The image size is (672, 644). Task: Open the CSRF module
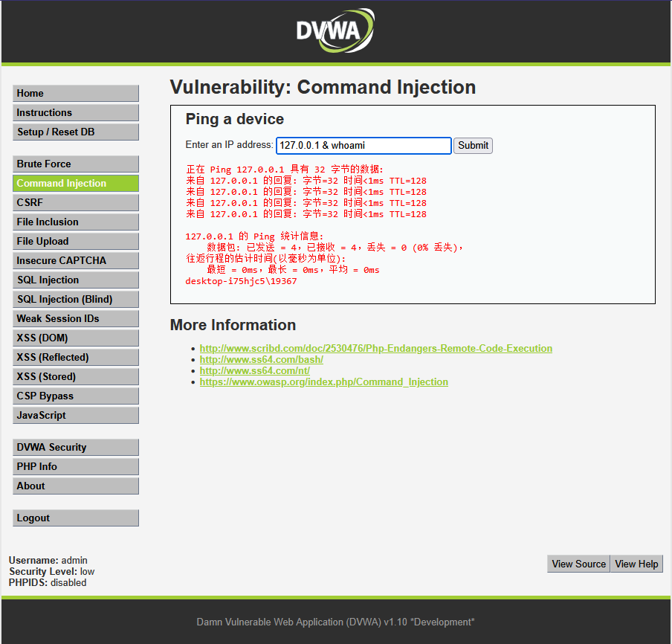pyautogui.click(x=76, y=203)
